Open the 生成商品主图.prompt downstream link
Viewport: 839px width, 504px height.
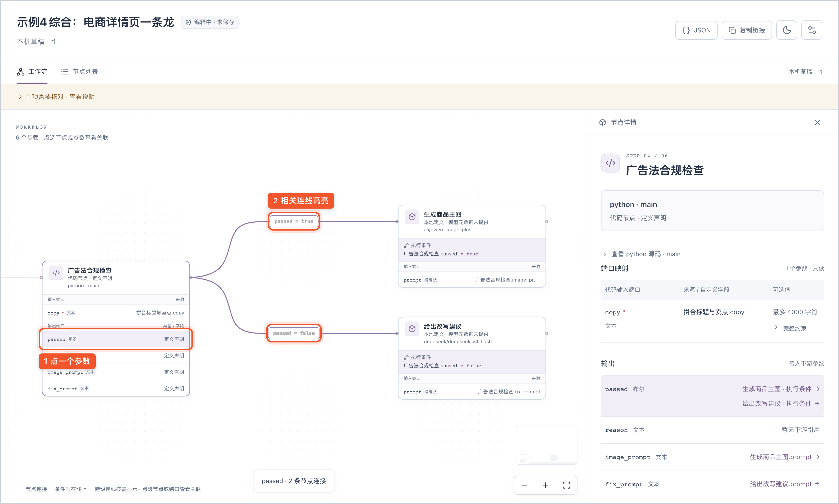tap(785, 457)
